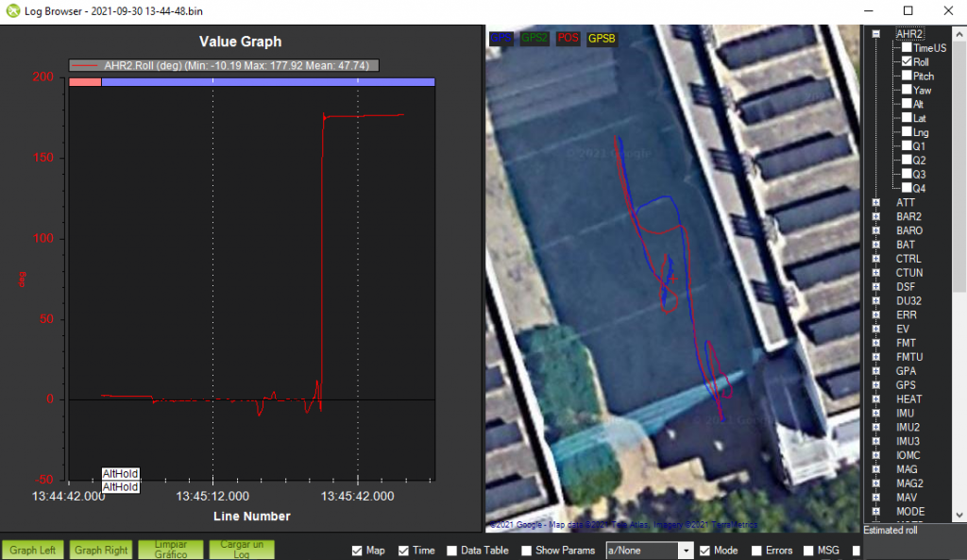Check the Yaw field under AHR2
The width and height of the screenshot is (967, 560).
[x=907, y=90]
